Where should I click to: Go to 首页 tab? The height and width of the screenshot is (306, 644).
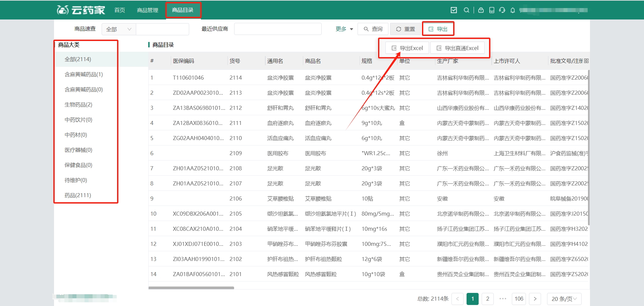pos(120,10)
